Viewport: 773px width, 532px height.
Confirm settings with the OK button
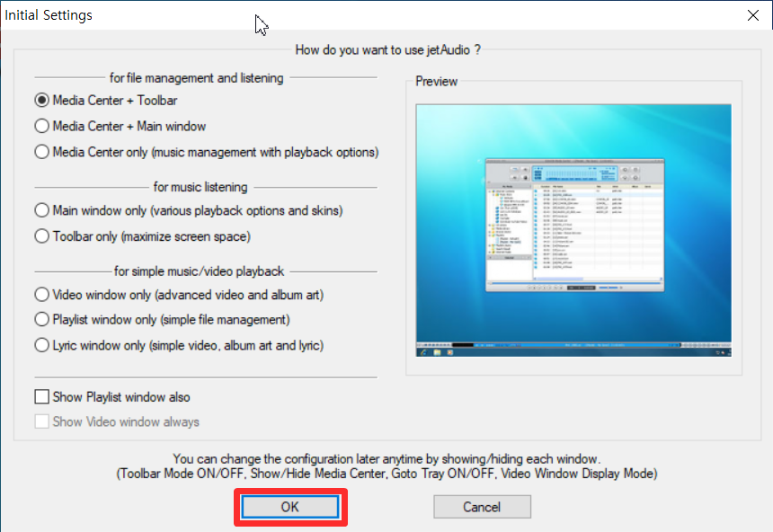click(289, 507)
